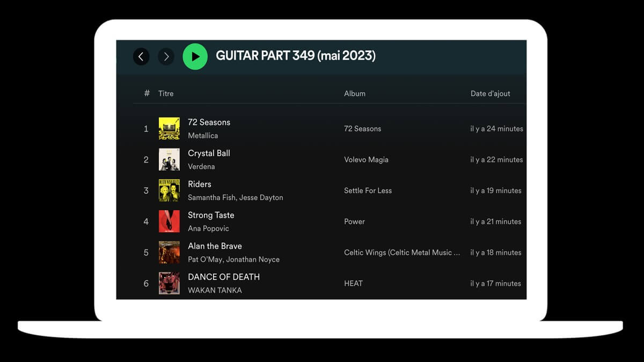Click the Strong Taste red cover art
The height and width of the screenshot is (362, 644).
(169, 221)
